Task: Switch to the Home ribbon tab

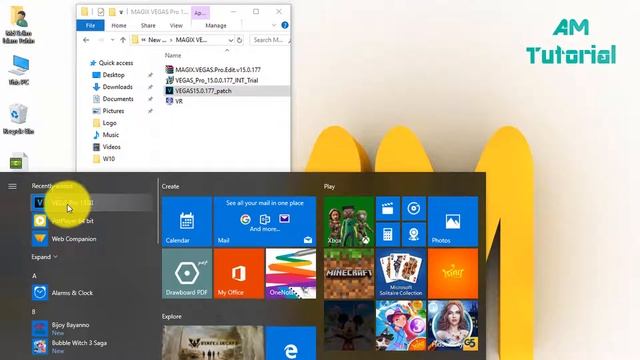Action: point(119,25)
